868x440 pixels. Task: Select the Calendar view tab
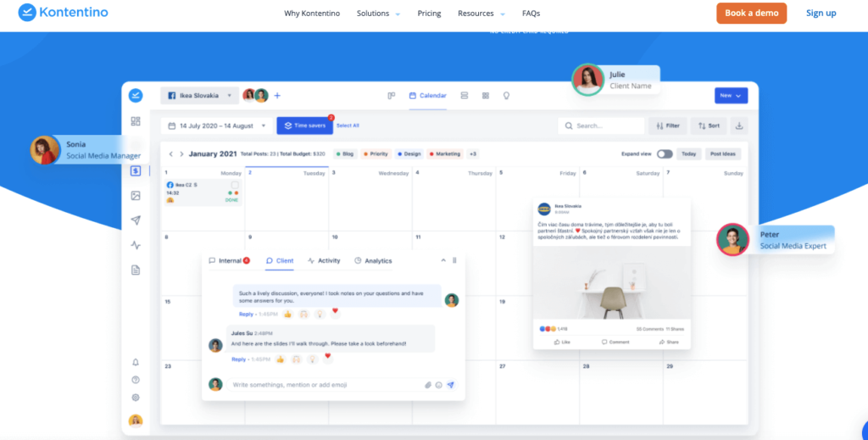point(427,96)
